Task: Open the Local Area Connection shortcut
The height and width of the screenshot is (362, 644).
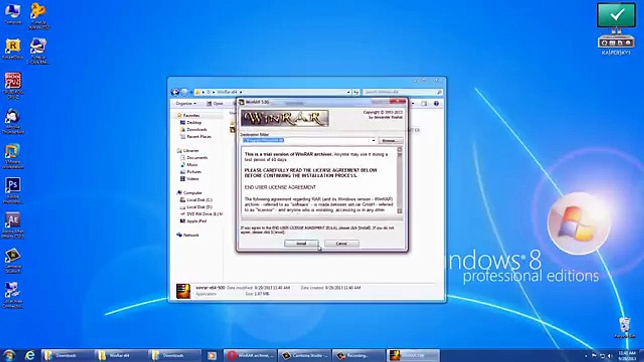Action: point(13,296)
